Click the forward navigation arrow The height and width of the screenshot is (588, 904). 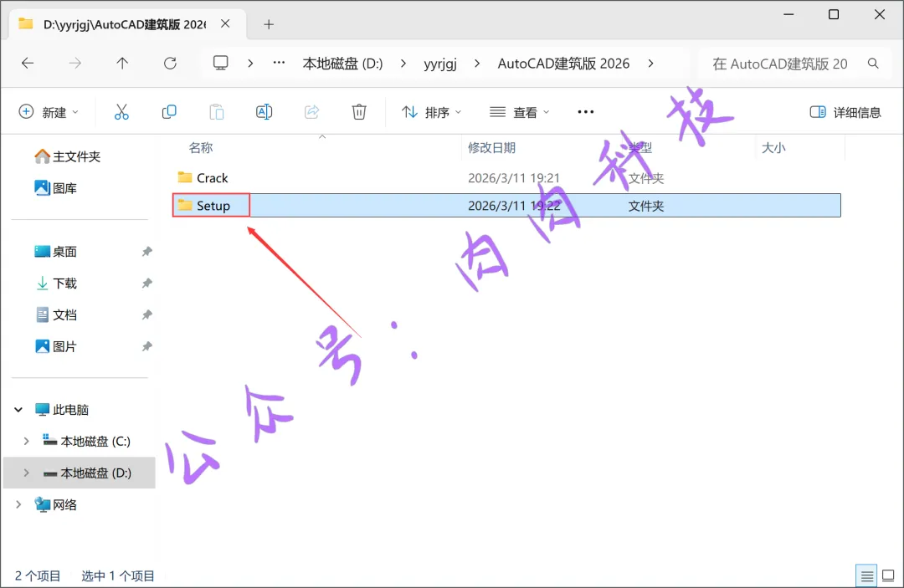[75, 64]
